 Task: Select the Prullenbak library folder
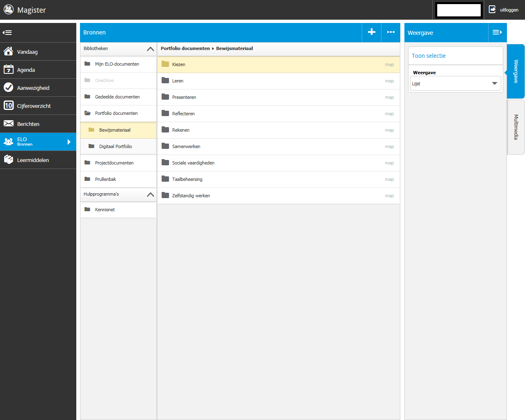(x=105, y=179)
